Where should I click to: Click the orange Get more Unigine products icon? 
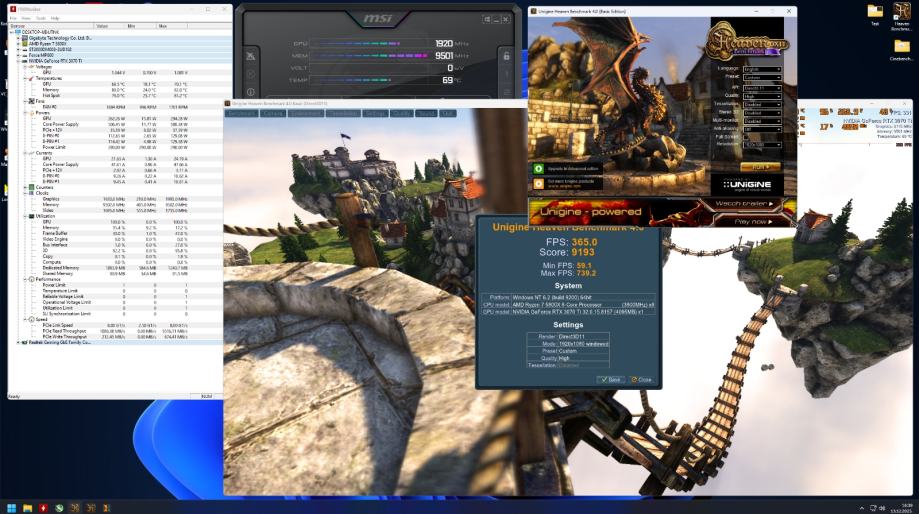point(538,183)
